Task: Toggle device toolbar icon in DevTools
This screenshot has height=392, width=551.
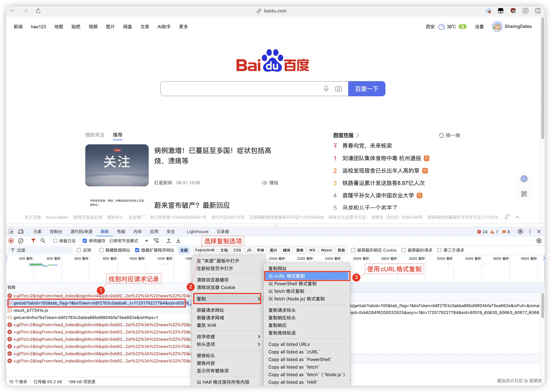Action: click(x=21, y=231)
